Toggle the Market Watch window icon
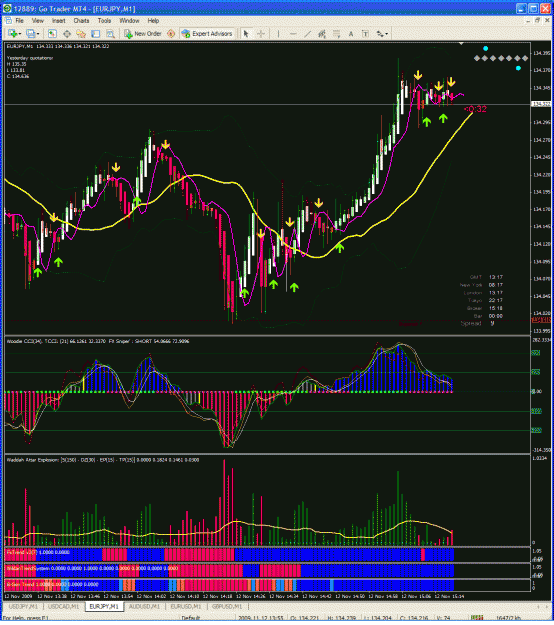The width and height of the screenshot is (554, 625). point(52,34)
